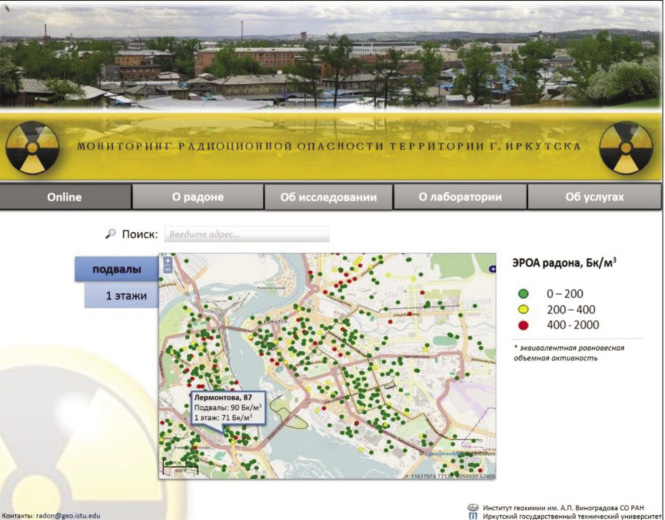The image size is (665, 520).
Task: Click the ЭРОА радона, Бк/м³ legend heading
Action: click(564, 263)
